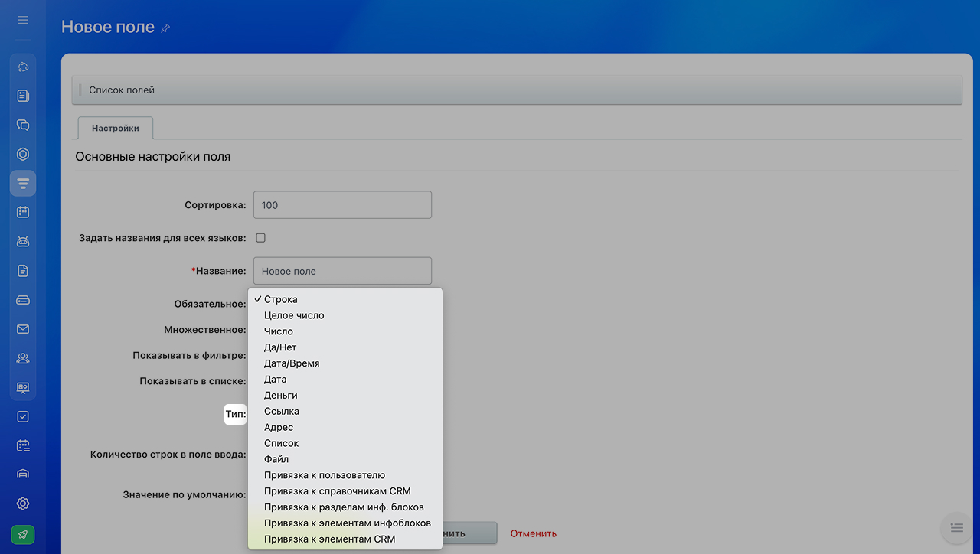This screenshot has height=554, width=980.
Task: Open the settings gear icon in the sidebar
Action: pyautogui.click(x=23, y=503)
